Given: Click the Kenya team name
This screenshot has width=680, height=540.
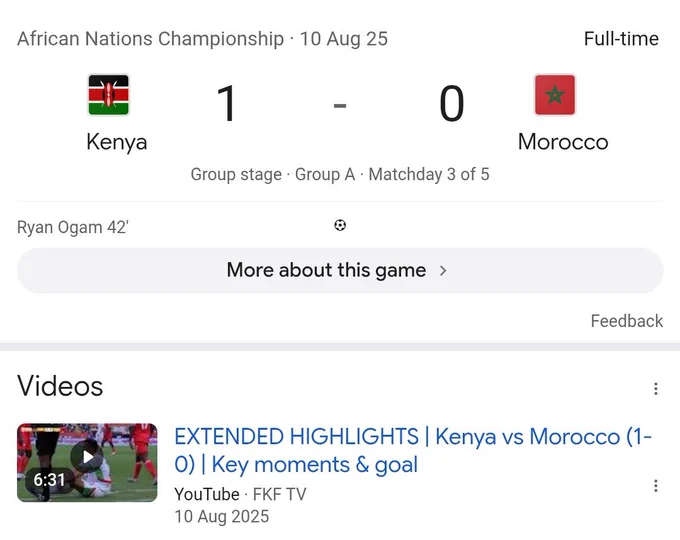Looking at the screenshot, I should coord(117,142).
